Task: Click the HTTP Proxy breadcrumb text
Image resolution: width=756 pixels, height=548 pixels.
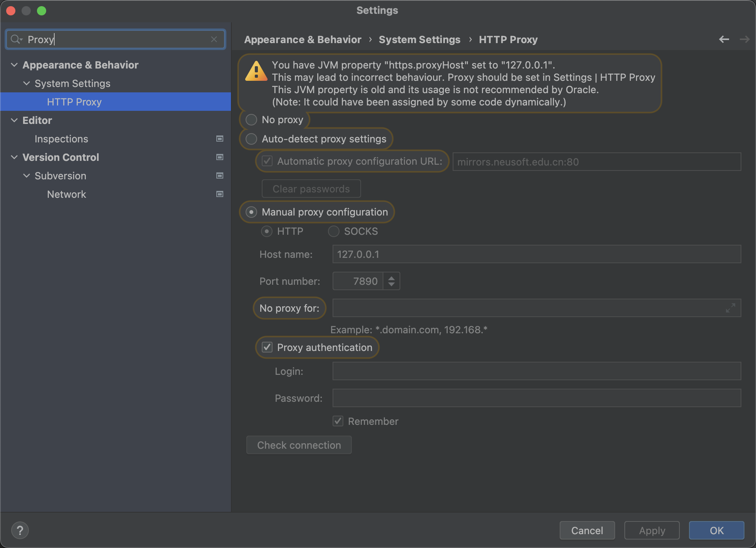Action: click(x=508, y=39)
